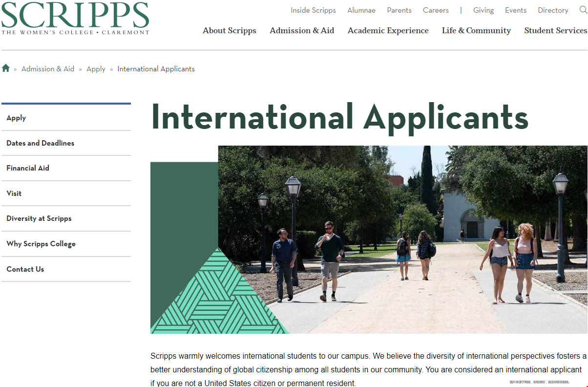
Task: Select Diversity at Scripps in the sidebar
Action: (66, 218)
